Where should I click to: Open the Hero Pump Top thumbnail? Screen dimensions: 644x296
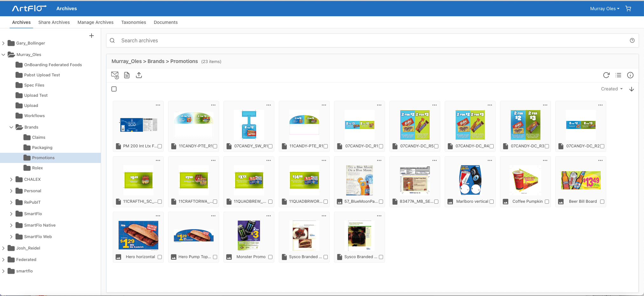[194, 236]
